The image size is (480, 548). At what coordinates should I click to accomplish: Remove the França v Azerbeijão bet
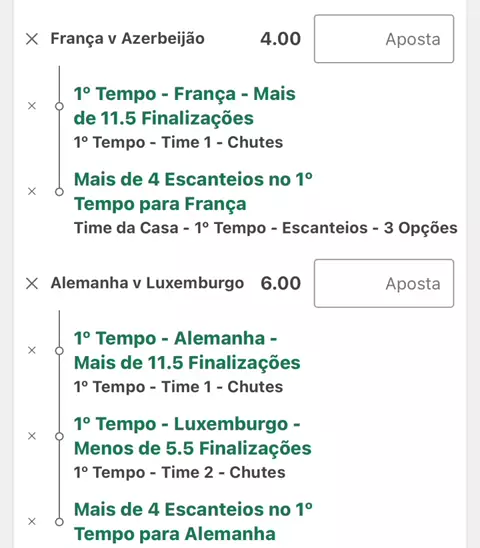32,39
